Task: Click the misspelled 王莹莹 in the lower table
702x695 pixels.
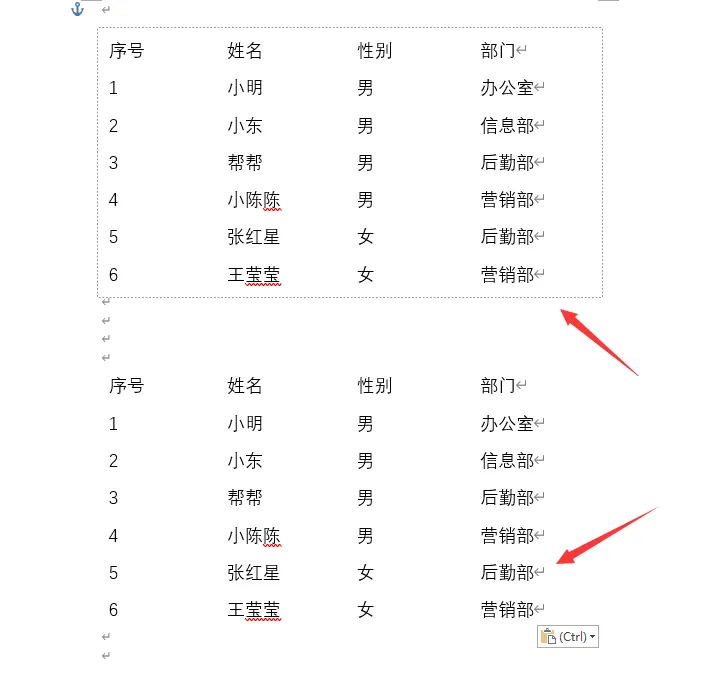Action: click(x=253, y=610)
